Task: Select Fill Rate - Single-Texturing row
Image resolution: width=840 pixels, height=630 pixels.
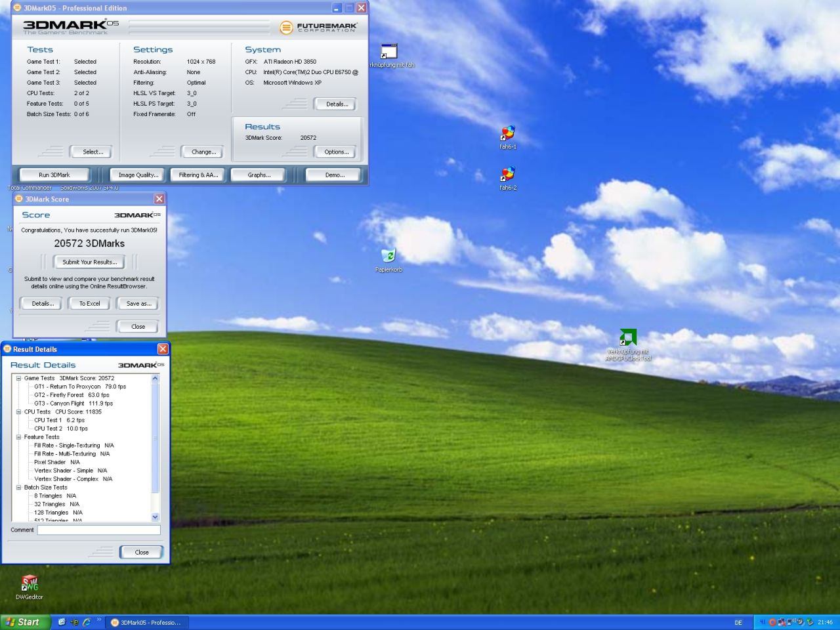Action: tap(73, 446)
